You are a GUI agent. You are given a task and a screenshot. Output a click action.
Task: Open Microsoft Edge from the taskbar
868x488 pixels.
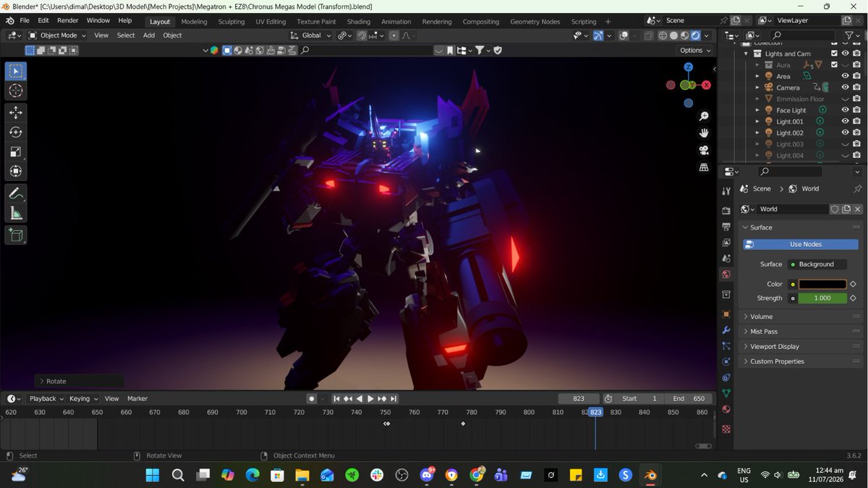coord(252,475)
